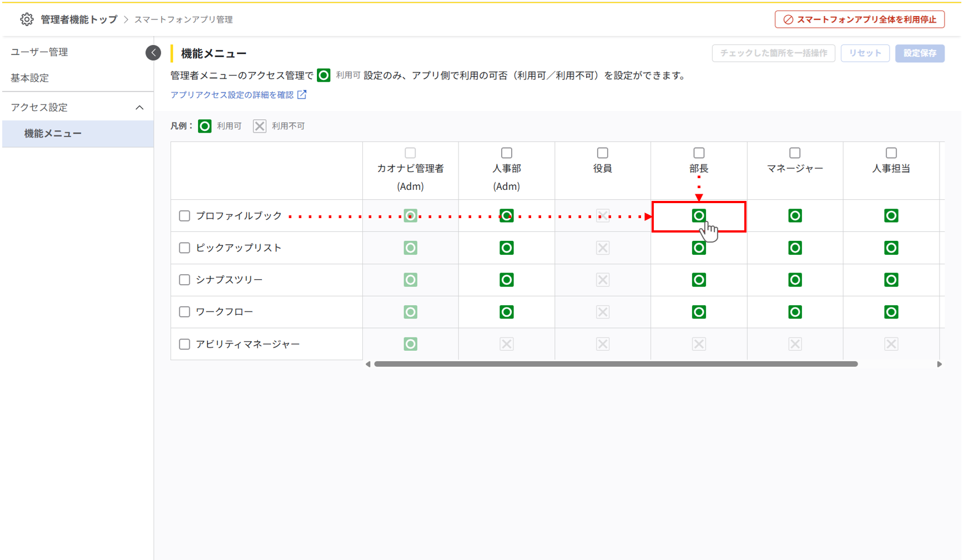Check the プロファイルブック row checkbox
The height and width of the screenshot is (560, 964).
coord(184,216)
